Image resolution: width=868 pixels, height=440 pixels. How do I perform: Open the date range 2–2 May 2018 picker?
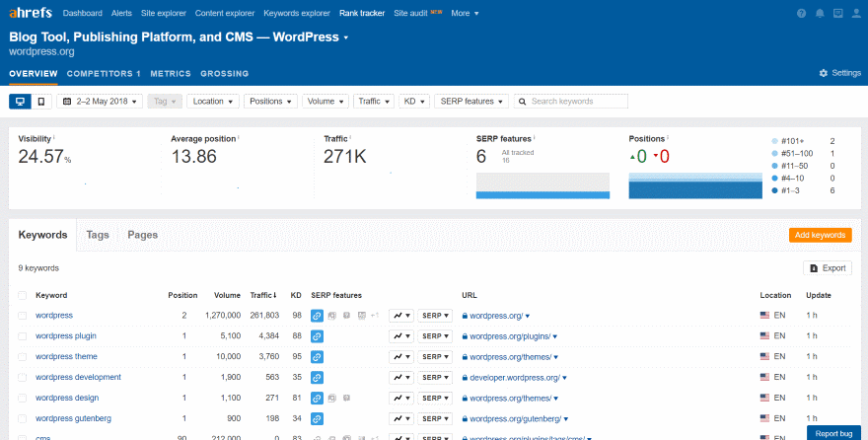pyautogui.click(x=101, y=101)
